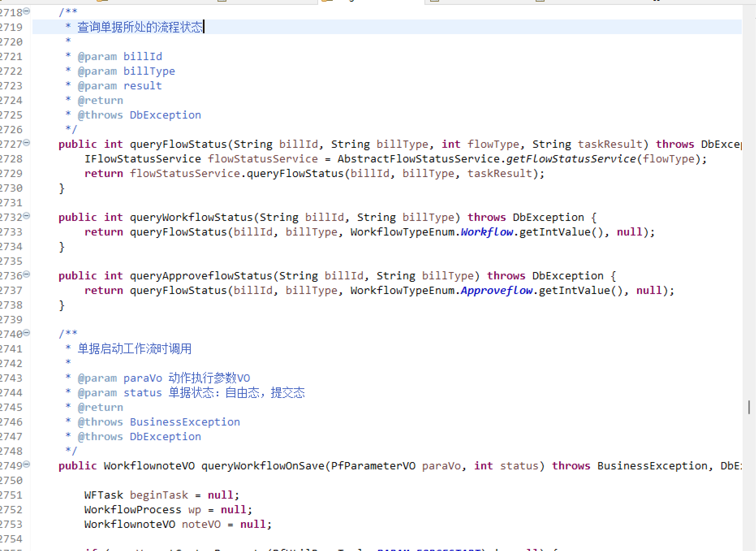This screenshot has width=756, height=551.
Task: Click method name queryWorkflowStatus
Action: [x=191, y=217]
